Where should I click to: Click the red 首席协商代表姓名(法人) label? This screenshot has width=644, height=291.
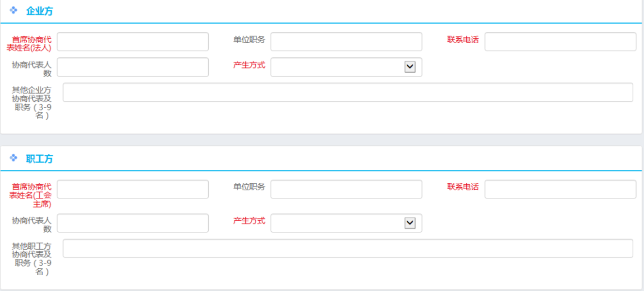[31, 43]
